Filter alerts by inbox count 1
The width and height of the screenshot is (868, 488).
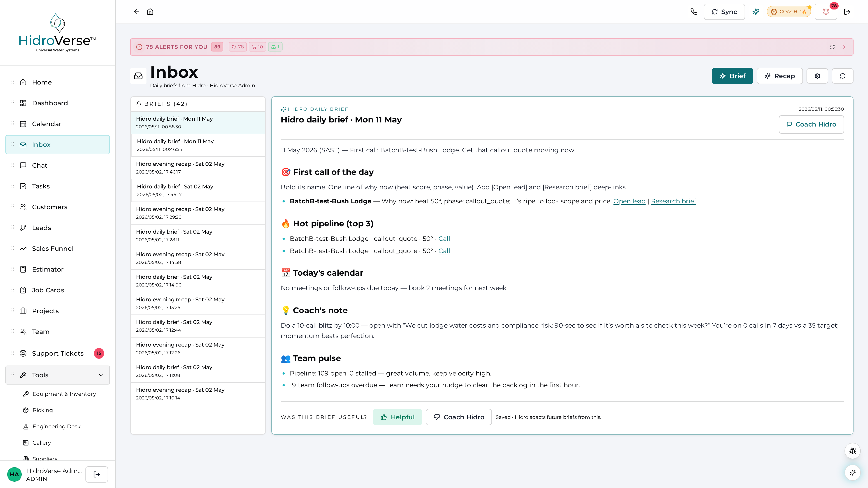point(275,47)
